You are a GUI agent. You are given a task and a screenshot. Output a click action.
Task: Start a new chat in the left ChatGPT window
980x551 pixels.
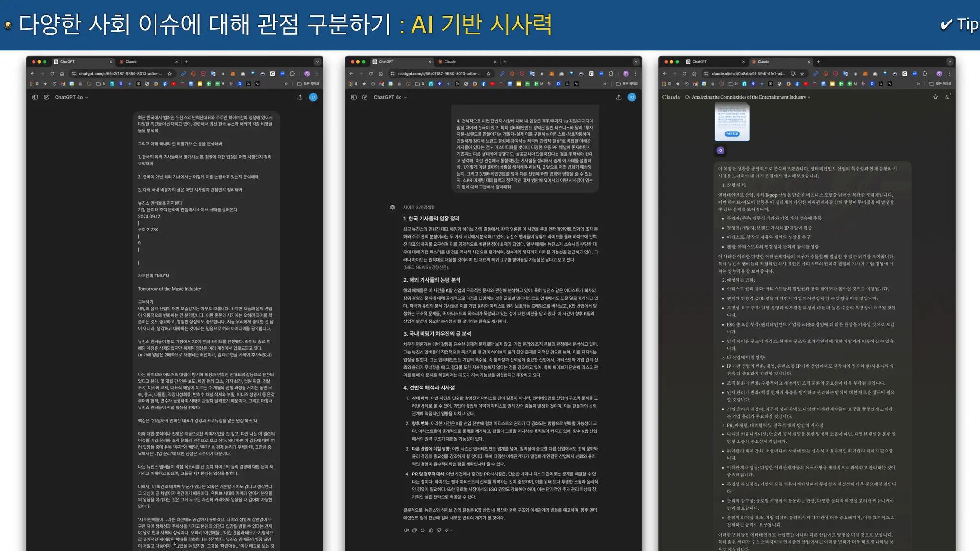(46, 97)
